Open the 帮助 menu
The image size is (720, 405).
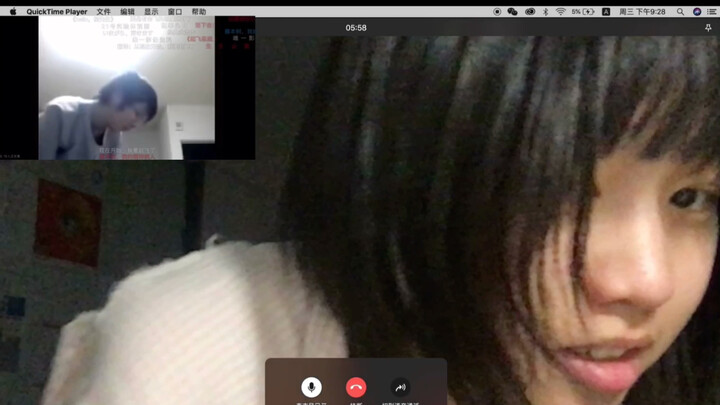coord(199,11)
